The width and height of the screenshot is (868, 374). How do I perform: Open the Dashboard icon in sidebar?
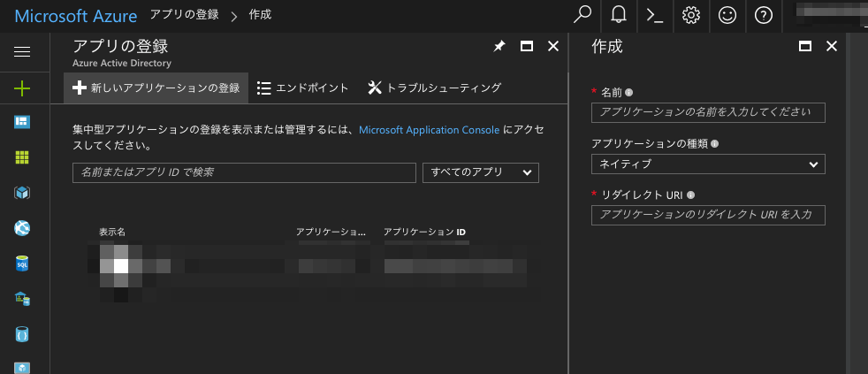[x=22, y=122]
